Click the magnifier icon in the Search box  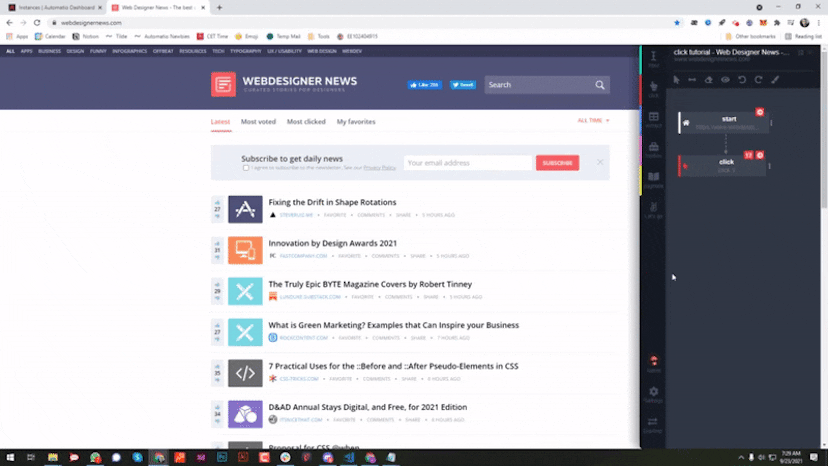coord(600,85)
